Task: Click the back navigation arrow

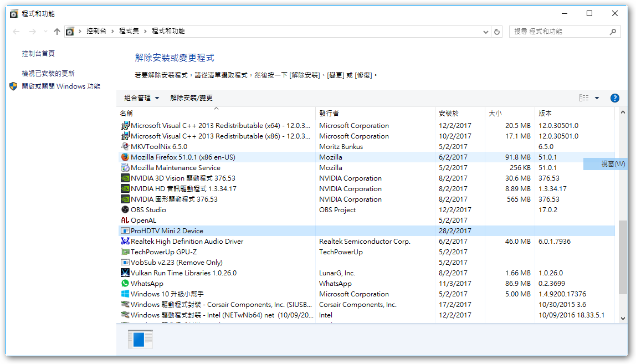Action: (16, 31)
